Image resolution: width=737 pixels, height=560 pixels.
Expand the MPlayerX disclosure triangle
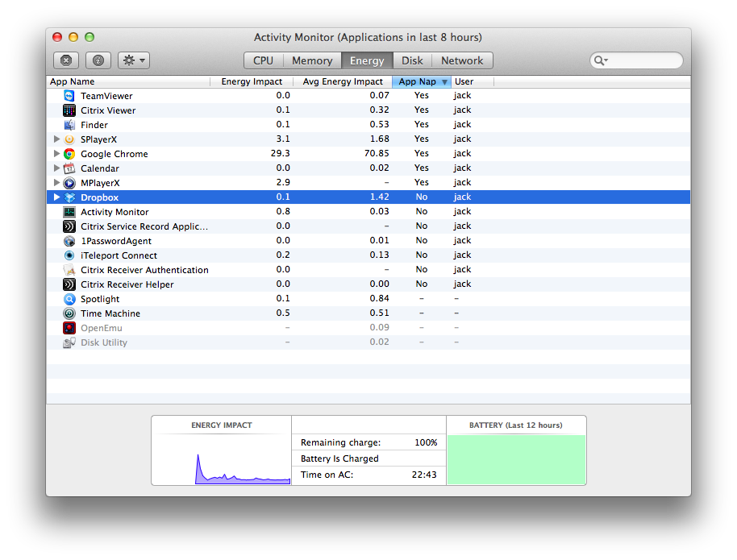(x=56, y=183)
